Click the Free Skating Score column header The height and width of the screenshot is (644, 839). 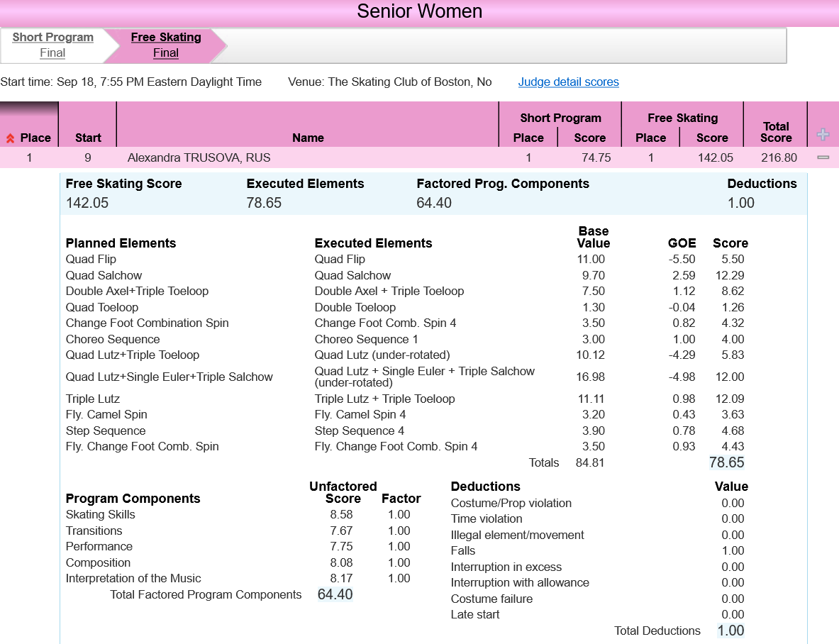[x=712, y=138]
